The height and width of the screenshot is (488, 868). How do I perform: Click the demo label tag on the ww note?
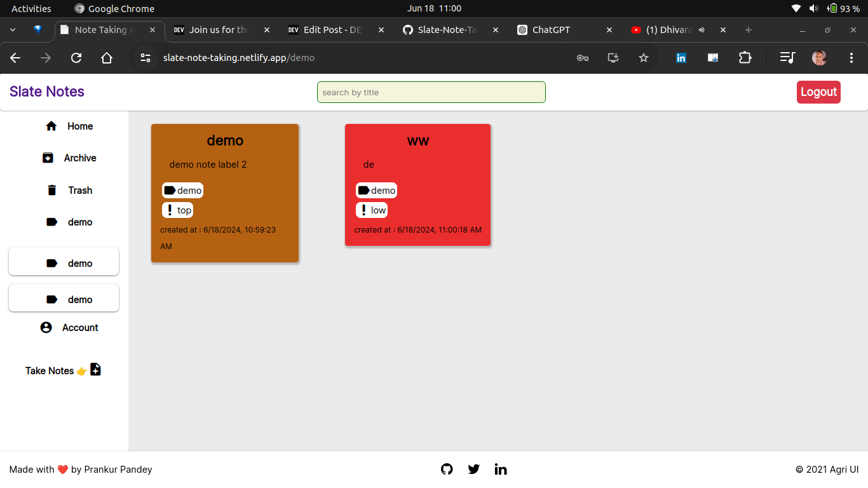pyautogui.click(x=376, y=191)
